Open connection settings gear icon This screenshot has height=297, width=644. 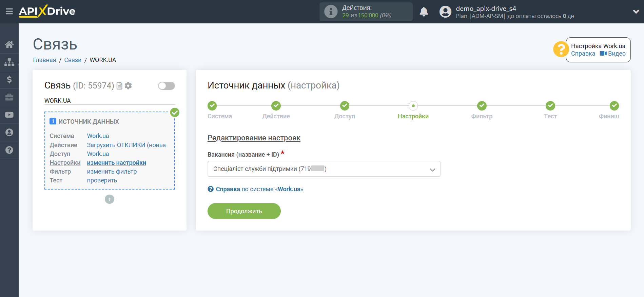[128, 86]
